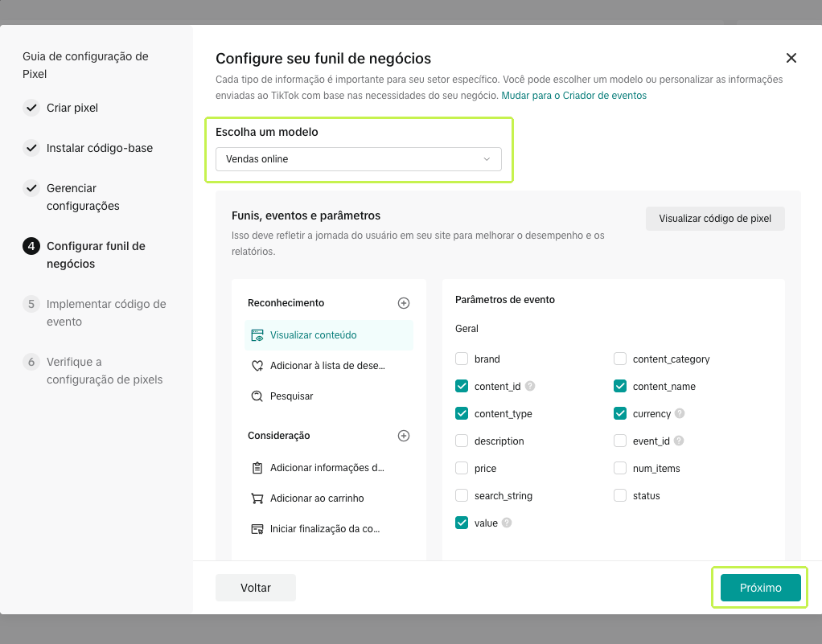Viewport: 822px width, 644px height.
Task: Click the help icon next to content_id
Action: click(x=530, y=386)
